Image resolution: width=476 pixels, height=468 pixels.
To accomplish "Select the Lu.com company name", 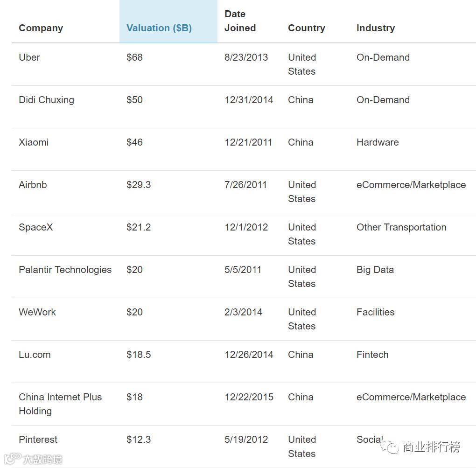I will [x=35, y=355].
